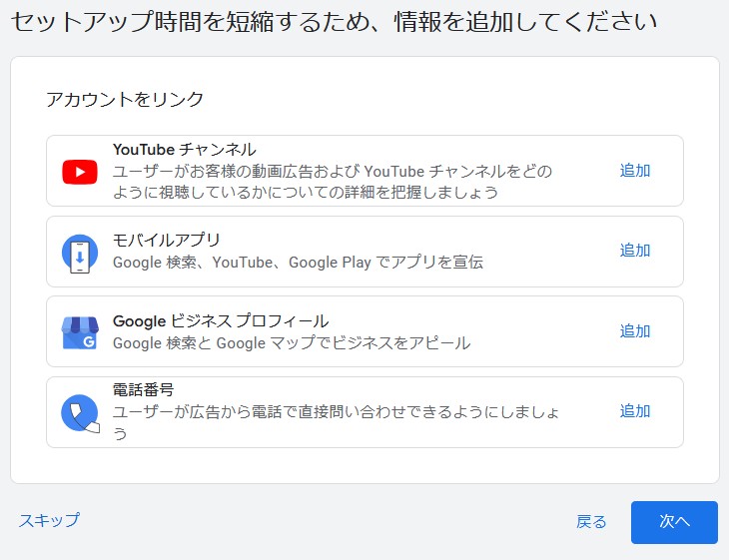Add a YouTube チャンネル link
This screenshot has height=560, width=729.
pos(634,171)
